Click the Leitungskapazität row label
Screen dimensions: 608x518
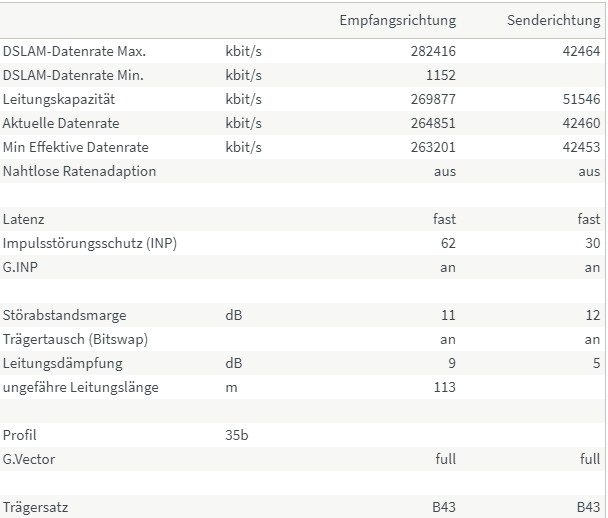(x=59, y=99)
